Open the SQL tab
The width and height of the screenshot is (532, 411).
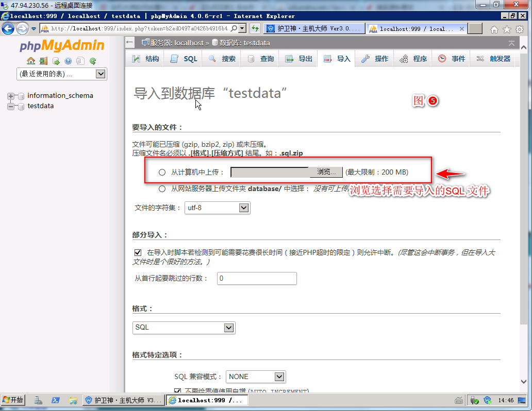click(184, 59)
